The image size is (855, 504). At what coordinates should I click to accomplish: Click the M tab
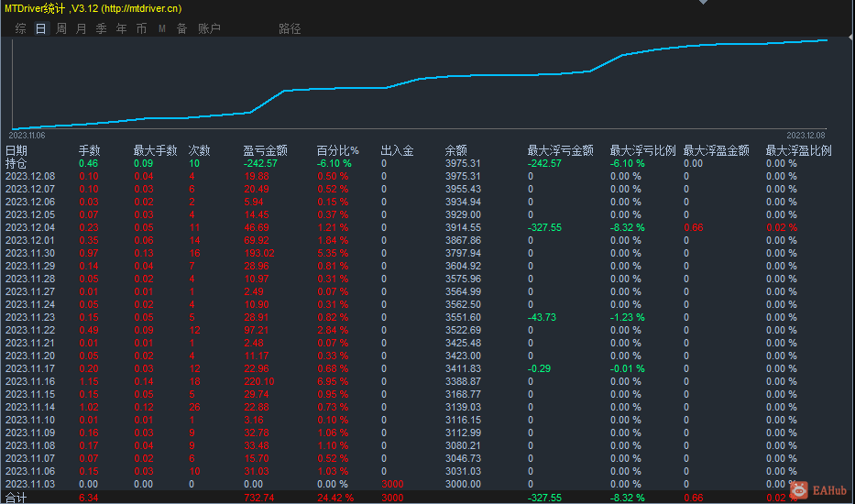162,28
